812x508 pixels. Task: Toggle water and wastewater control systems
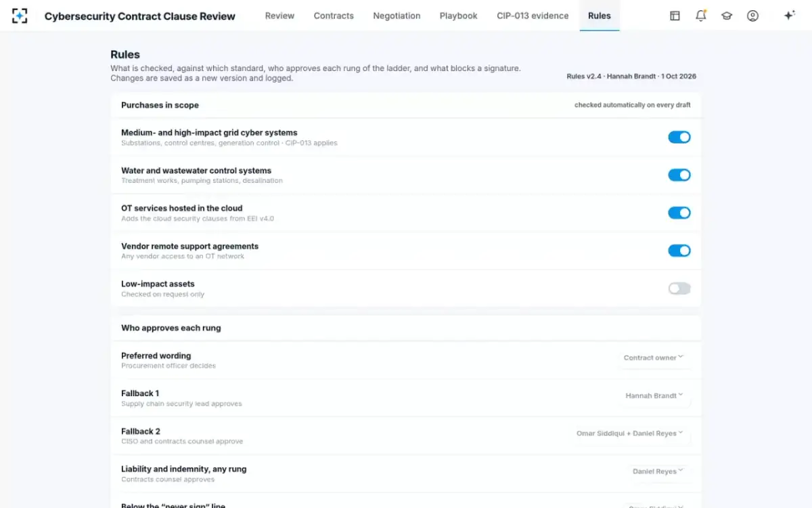(x=679, y=175)
